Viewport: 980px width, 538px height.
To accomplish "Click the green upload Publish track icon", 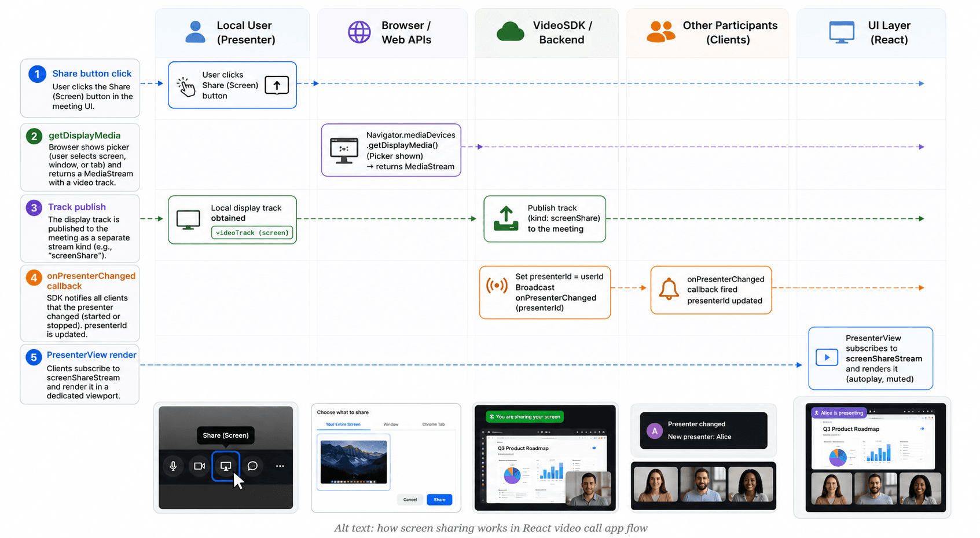I will [x=506, y=219].
